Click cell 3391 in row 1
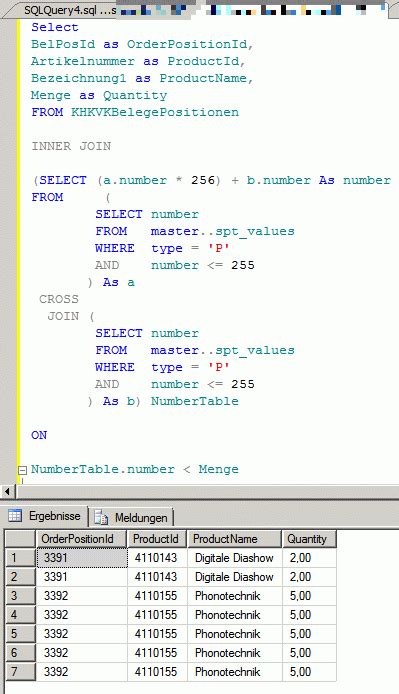Viewport: 399px width, 694px height. 81,558
